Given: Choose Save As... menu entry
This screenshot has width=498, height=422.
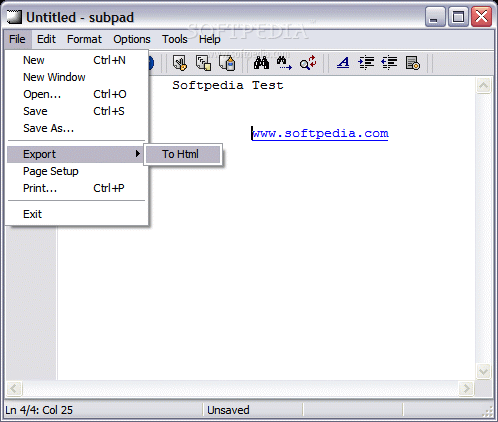Looking at the screenshot, I should 77,128.
